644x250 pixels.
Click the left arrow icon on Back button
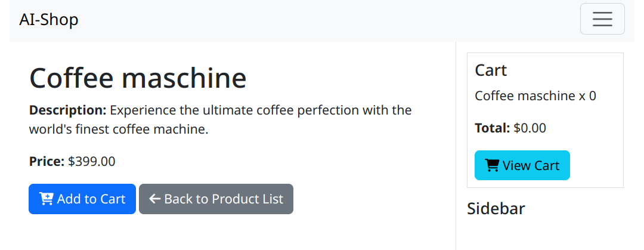(x=155, y=199)
